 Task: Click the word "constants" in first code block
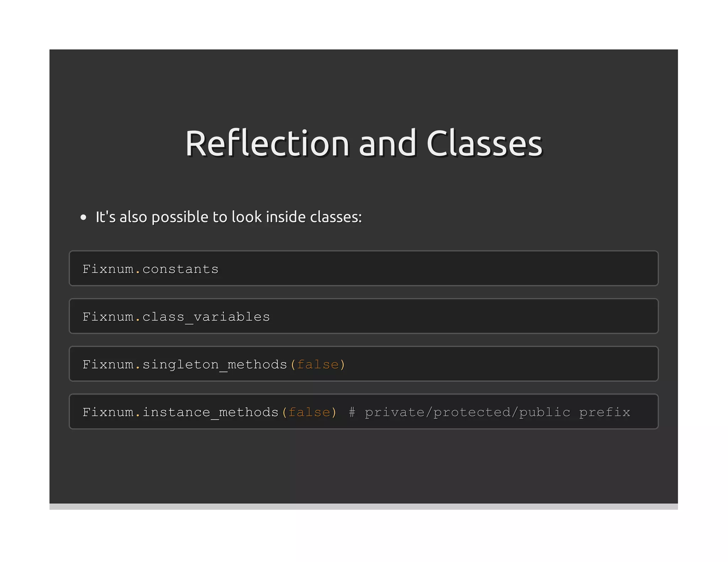pos(180,269)
